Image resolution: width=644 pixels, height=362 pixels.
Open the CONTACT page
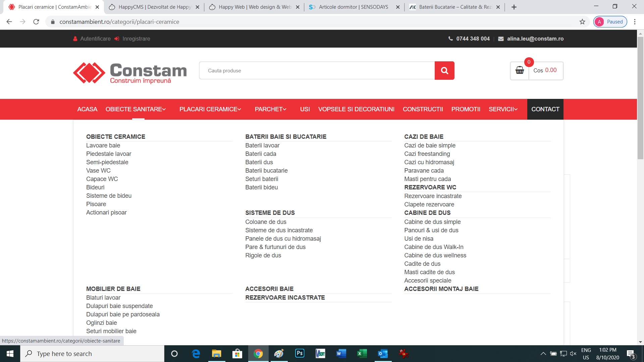pos(545,109)
